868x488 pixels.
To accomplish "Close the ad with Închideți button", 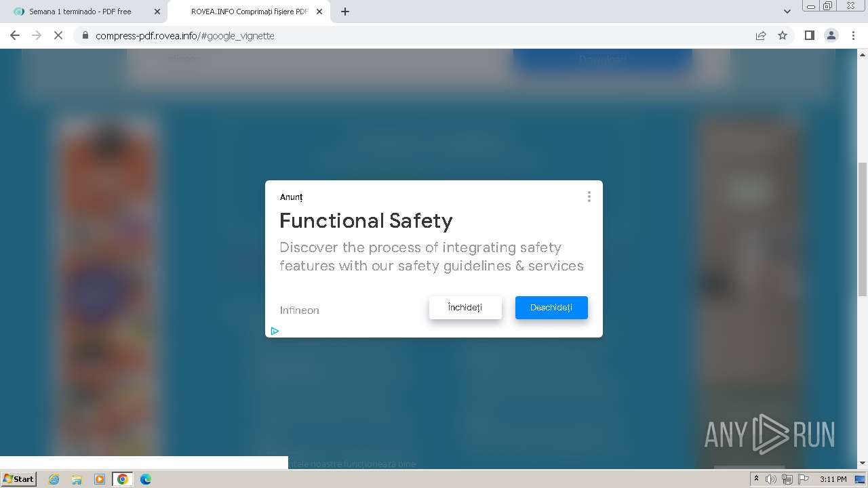I will tap(465, 308).
